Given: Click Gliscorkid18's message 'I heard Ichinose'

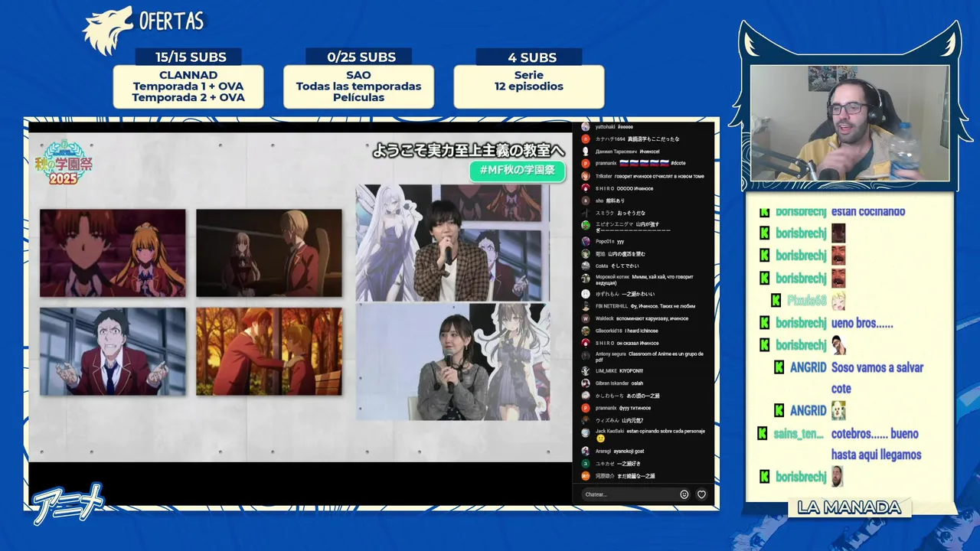Looking at the screenshot, I should click(642, 331).
